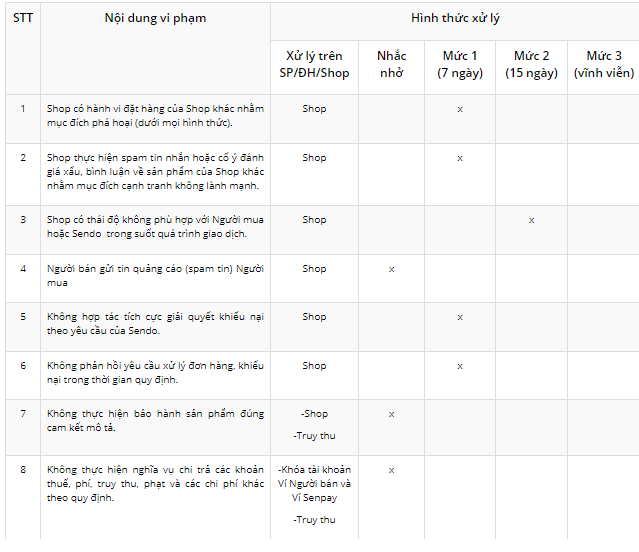This screenshot has width=639, height=552.
Task: Click the Nội dung vi phạm header
Action: 155,19
